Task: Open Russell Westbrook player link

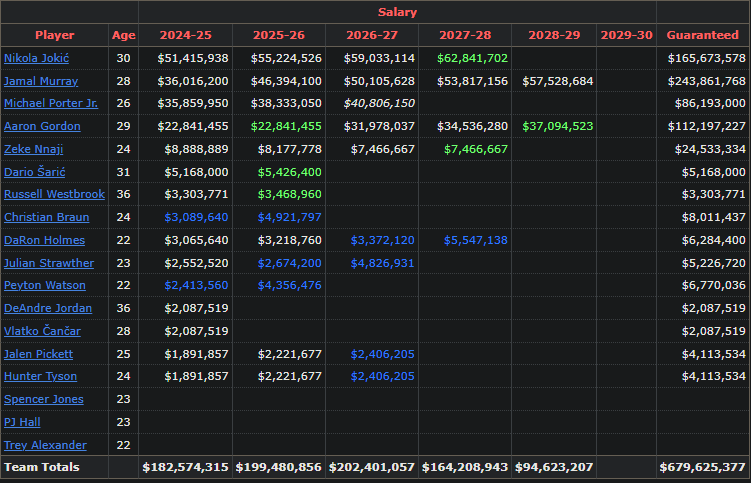Action: pyautogui.click(x=54, y=194)
